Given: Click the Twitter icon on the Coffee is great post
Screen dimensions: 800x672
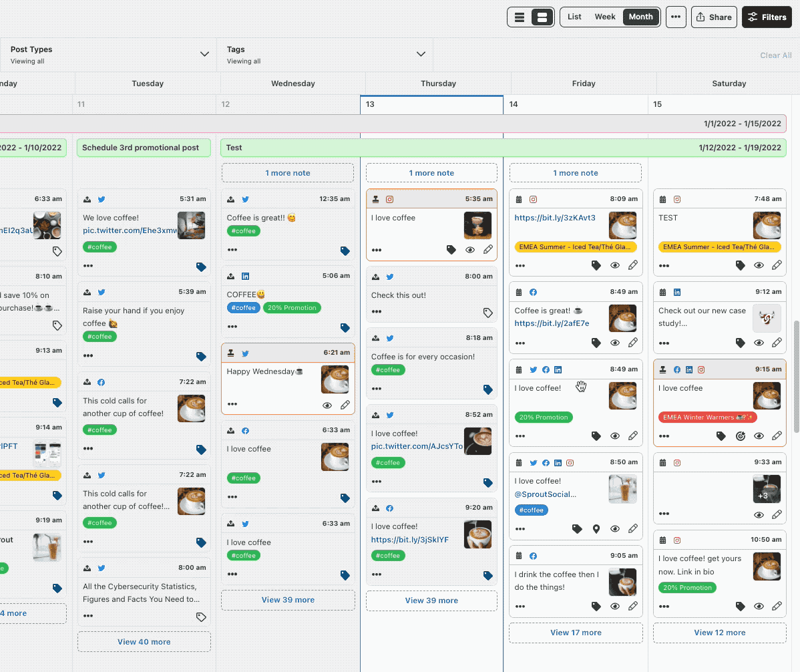Looking at the screenshot, I should pos(244,198).
